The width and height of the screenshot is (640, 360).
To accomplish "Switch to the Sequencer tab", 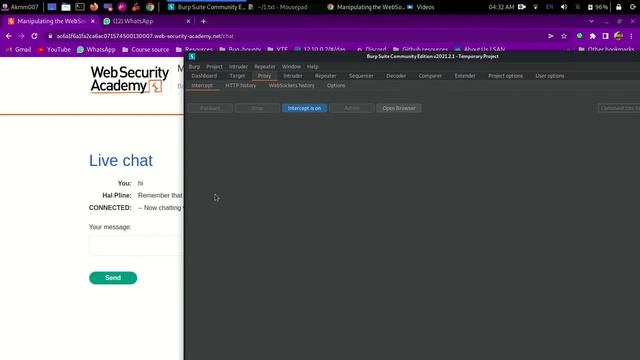I will [361, 76].
